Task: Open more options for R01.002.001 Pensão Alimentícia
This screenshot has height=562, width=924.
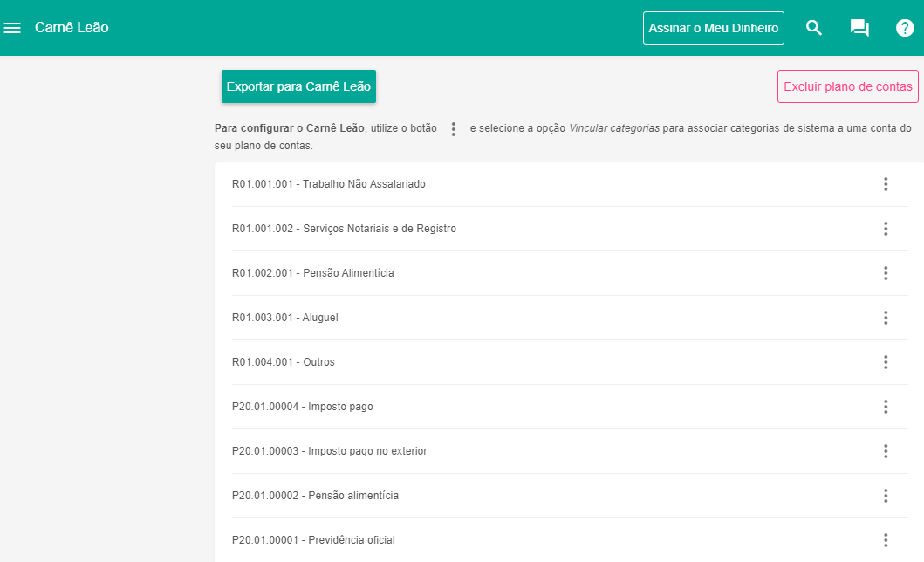Action: coord(886,273)
